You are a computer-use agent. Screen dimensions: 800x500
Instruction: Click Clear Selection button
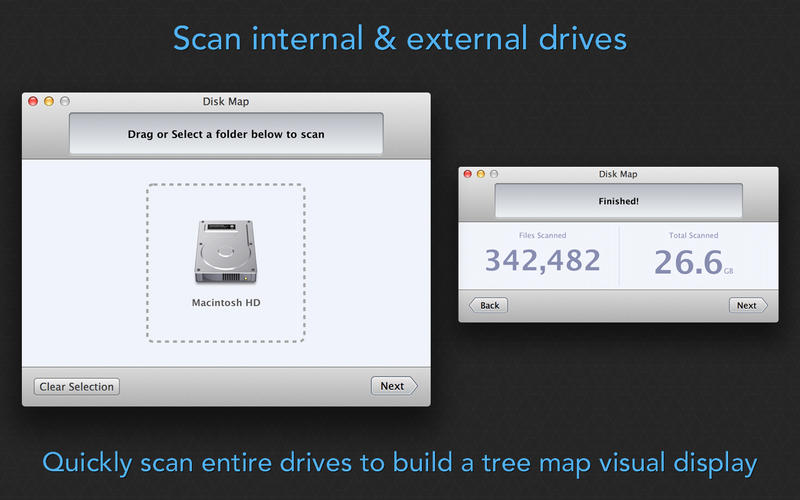pos(77,387)
